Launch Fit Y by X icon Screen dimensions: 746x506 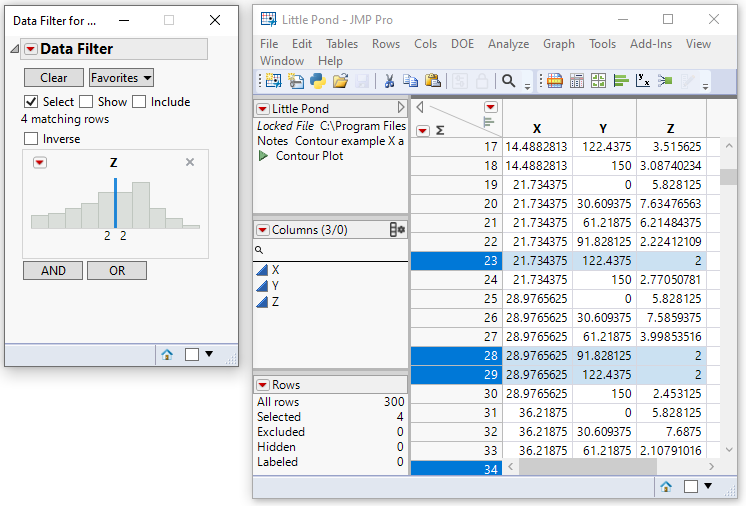(x=643, y=81)
